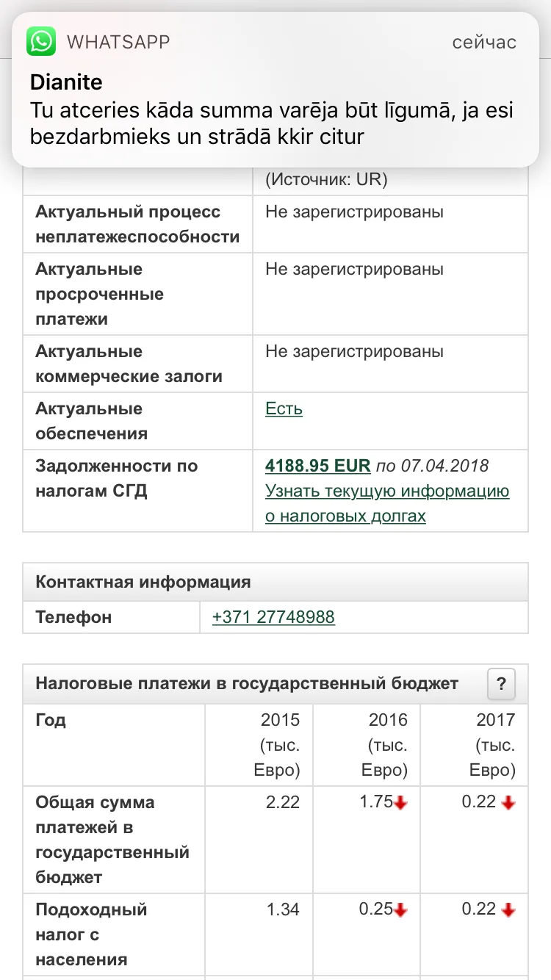Screen dimensions: 551x980
Task: Tap the сейчас timestamp on the notification
Action: click(484, 43)
